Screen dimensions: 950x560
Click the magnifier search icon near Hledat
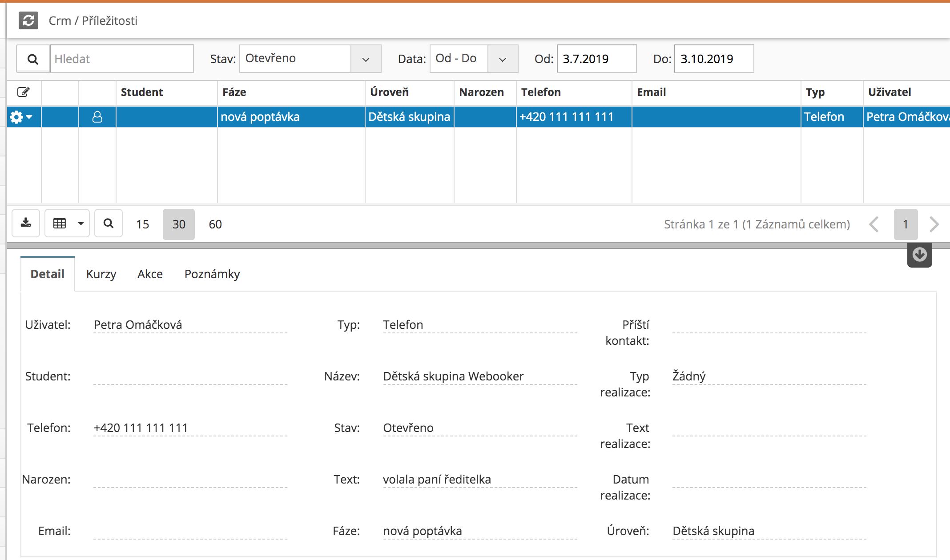pos(33,59)
